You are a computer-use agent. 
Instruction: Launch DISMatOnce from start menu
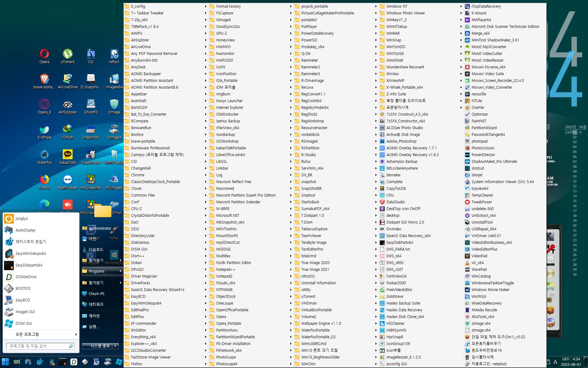[x=40, y=277]
